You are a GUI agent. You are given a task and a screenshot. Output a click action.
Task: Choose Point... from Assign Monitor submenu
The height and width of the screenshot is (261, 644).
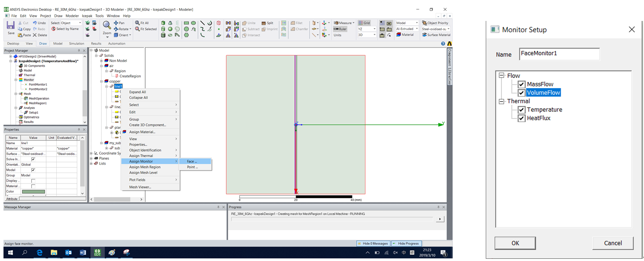pos(195,167)
